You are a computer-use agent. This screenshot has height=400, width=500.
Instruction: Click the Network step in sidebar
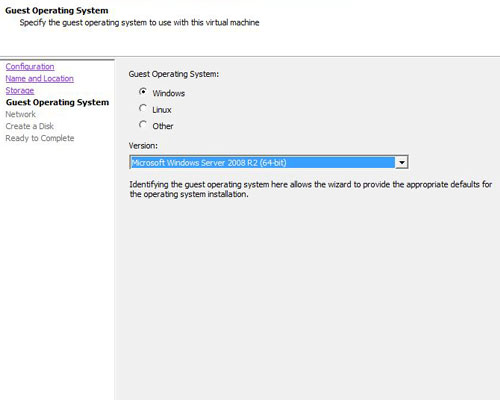point(21,114)
